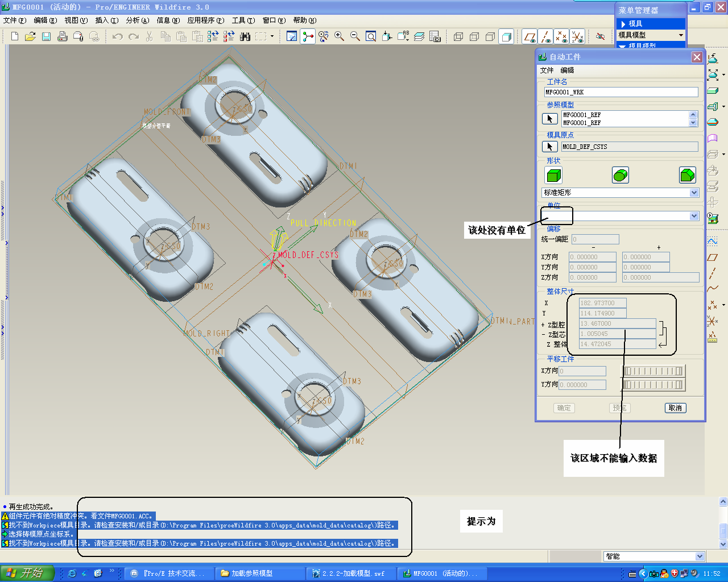728x582 pixels.
Task: Switch to 加载参照模型 taskbar window
Action: coord(261,573)
